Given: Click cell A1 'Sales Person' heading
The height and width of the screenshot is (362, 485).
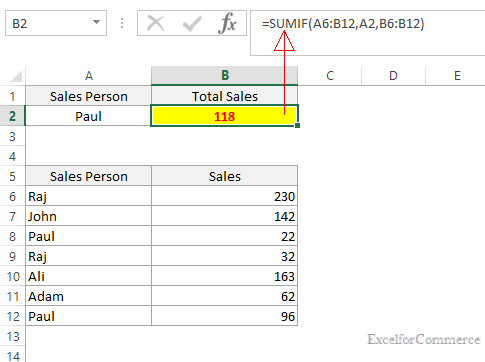Looking at the screenshot, I should click(88, 96).
